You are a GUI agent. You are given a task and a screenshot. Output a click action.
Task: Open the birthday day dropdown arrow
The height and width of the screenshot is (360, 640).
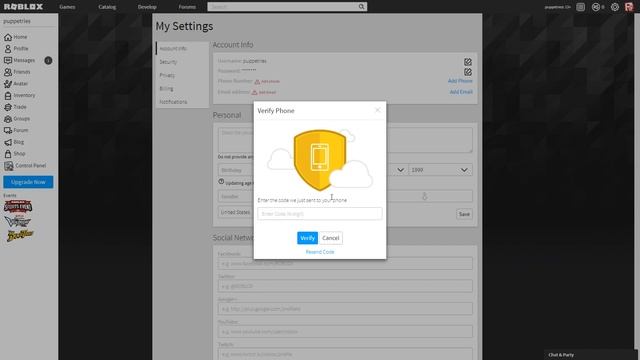[400, 170]
